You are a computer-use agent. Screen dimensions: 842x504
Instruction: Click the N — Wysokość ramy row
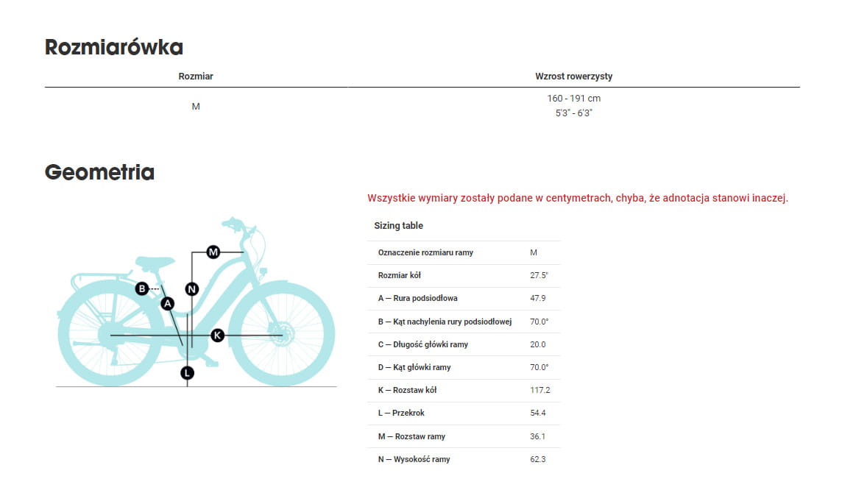[x=464, y=459]
